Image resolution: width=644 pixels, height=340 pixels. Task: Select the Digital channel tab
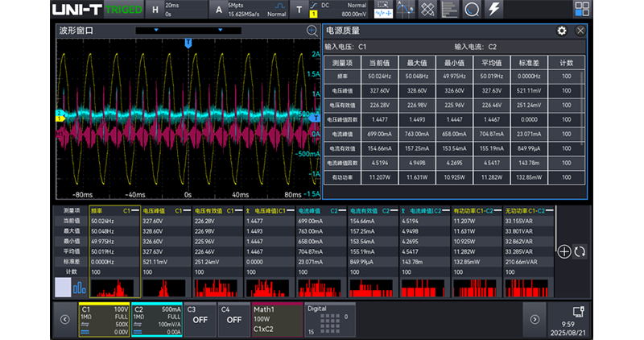(330, 319)
